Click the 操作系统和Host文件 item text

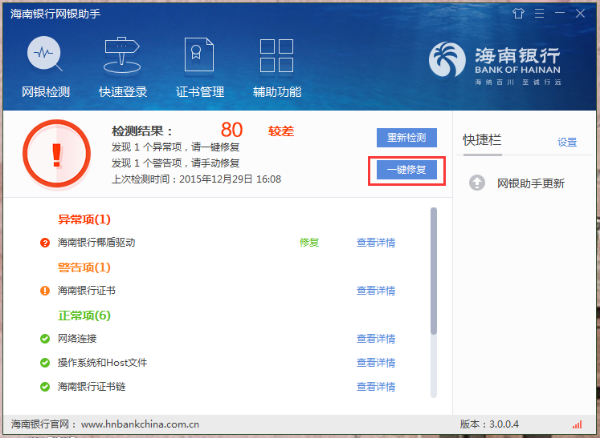click(x=102, y=363)
